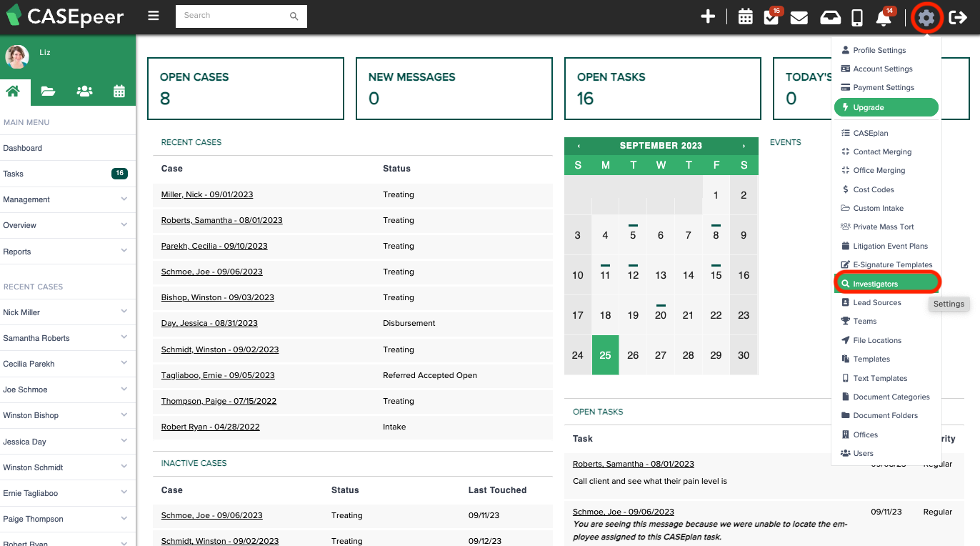980x546 pixels.
Task: Open Tagliaboo, Ernie - 09/05/2023 case
Action: pyautogui.click(x=218, y=375)
